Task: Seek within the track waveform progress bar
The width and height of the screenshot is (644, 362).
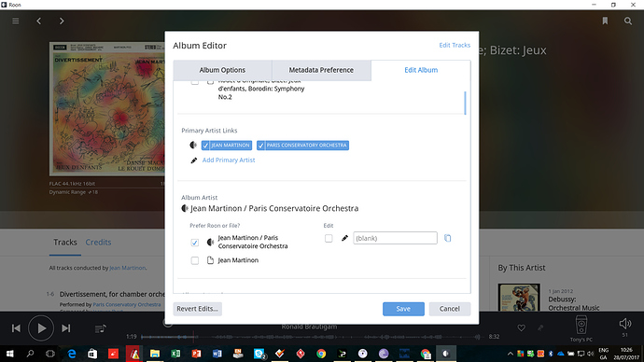Action: 311,337
